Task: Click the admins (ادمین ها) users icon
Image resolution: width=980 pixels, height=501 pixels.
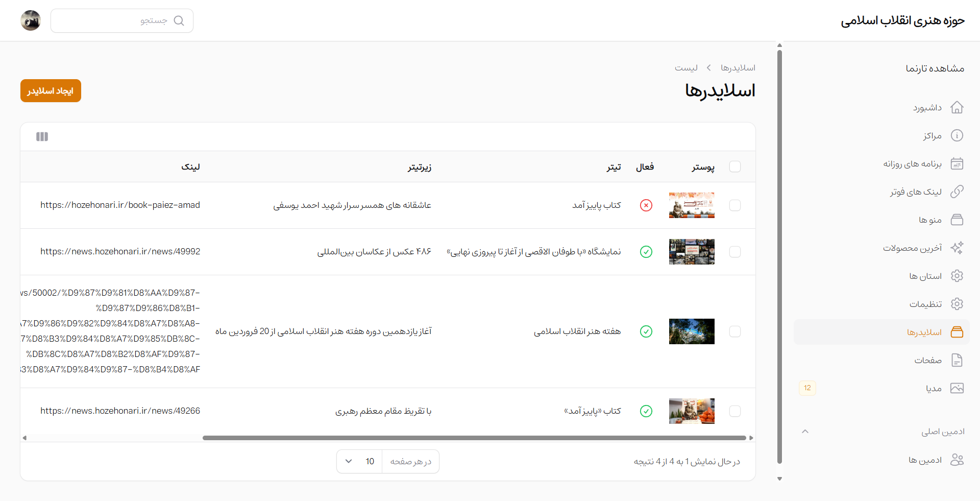Action: (957, 460)
